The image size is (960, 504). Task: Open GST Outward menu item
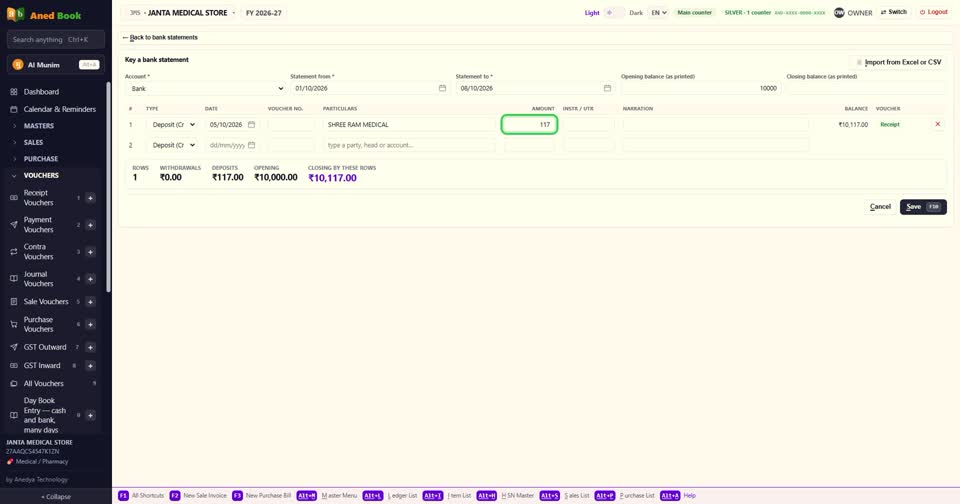pos(45,347)
